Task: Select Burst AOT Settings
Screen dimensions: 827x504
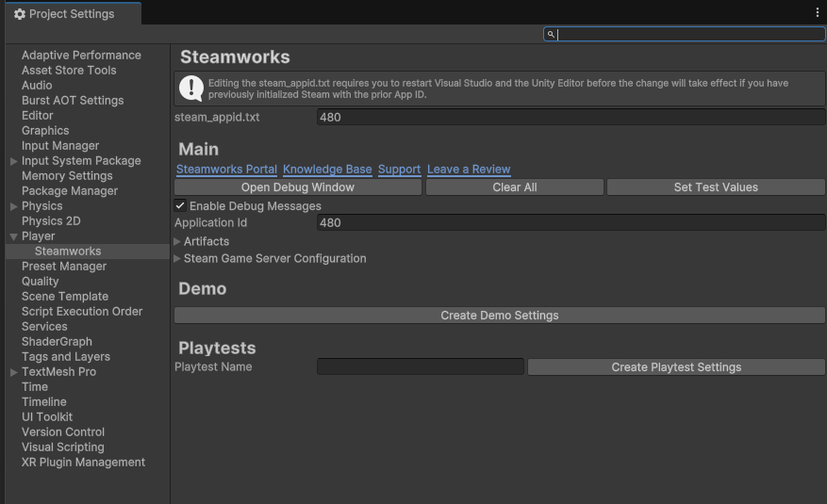Action: [73, 101]
